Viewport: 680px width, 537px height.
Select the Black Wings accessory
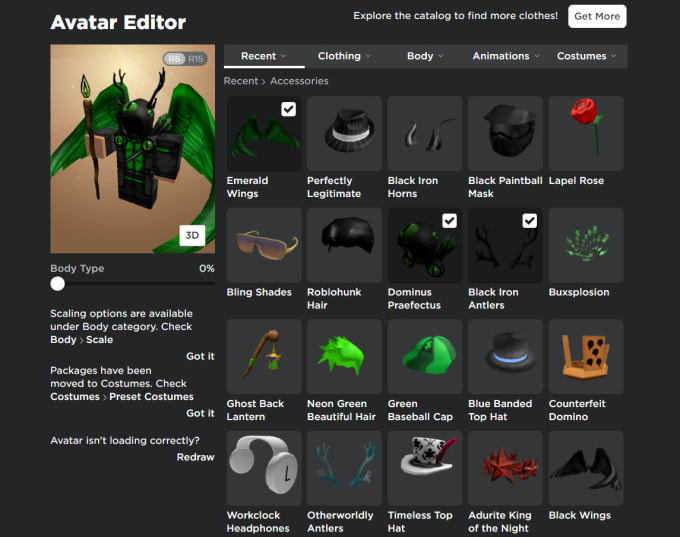(x=586, y=468)
